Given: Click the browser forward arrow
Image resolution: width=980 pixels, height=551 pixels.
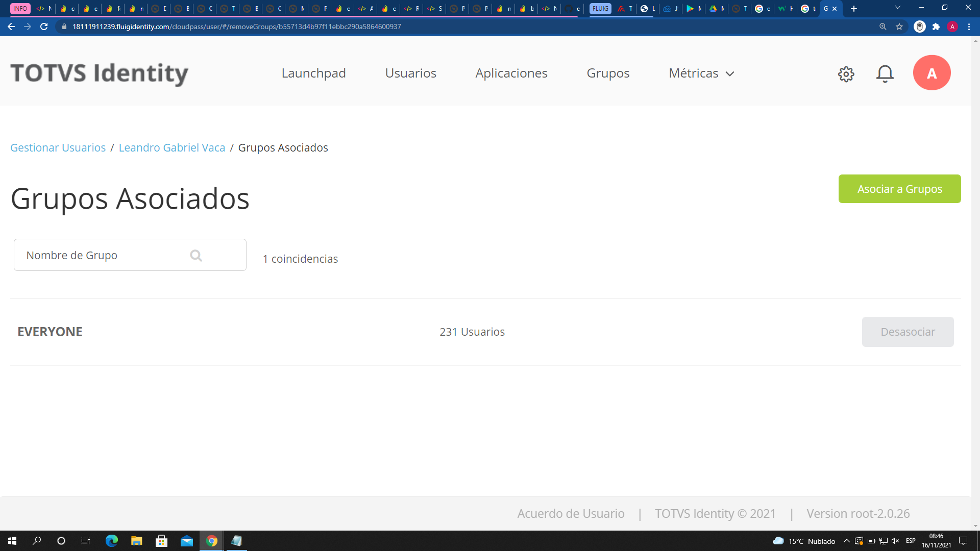Looking at the screenshot, I should pyautogui.click(x=28, y=27).
